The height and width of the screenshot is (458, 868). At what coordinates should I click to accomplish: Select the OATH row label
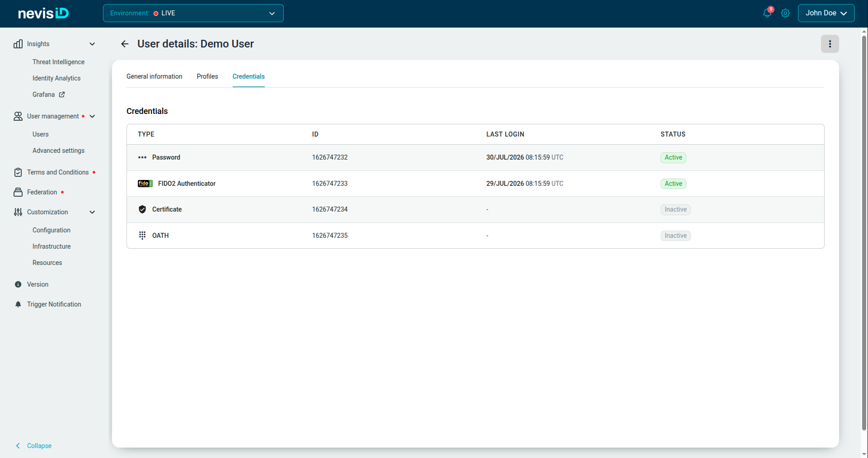(160, 236)
